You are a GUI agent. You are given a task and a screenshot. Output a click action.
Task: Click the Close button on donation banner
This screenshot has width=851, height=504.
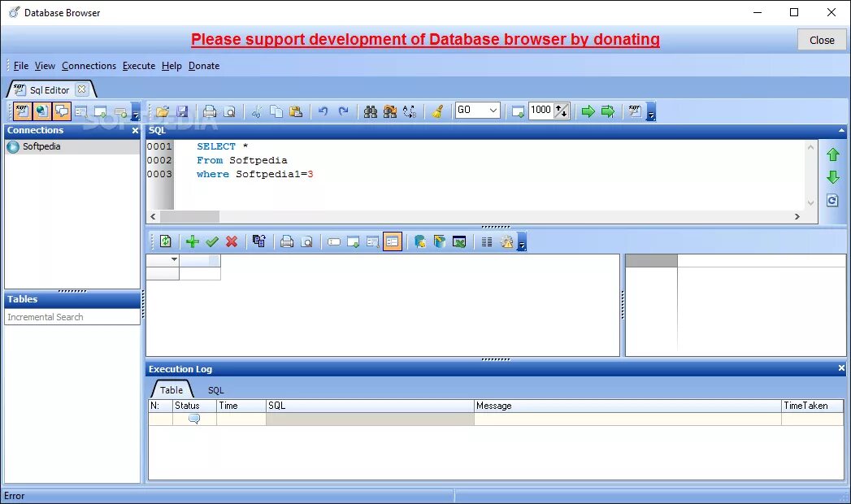tap(822, 40)
